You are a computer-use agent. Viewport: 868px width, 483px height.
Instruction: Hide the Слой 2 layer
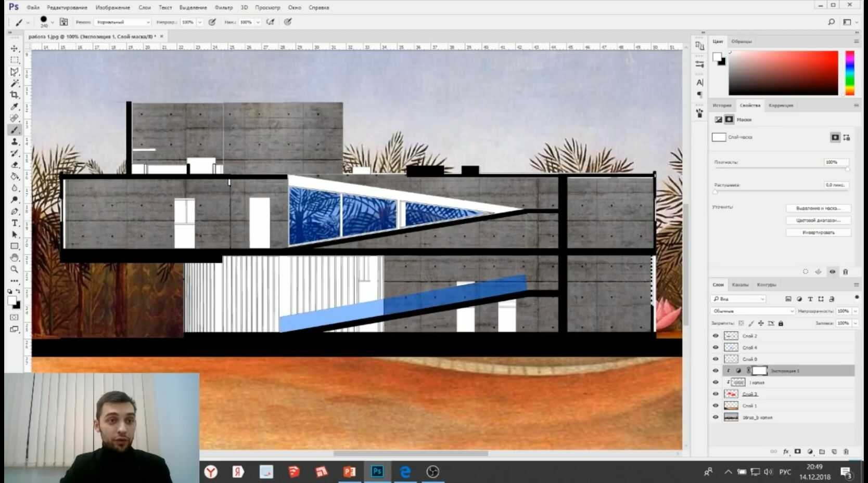tap(716, 336)
